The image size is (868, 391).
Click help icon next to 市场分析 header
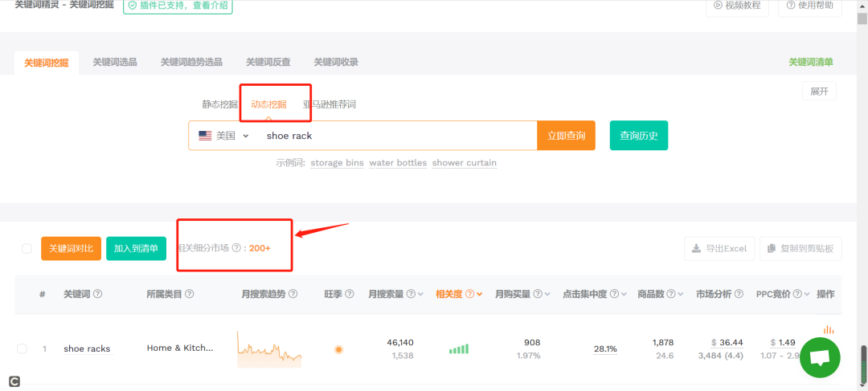739,294
